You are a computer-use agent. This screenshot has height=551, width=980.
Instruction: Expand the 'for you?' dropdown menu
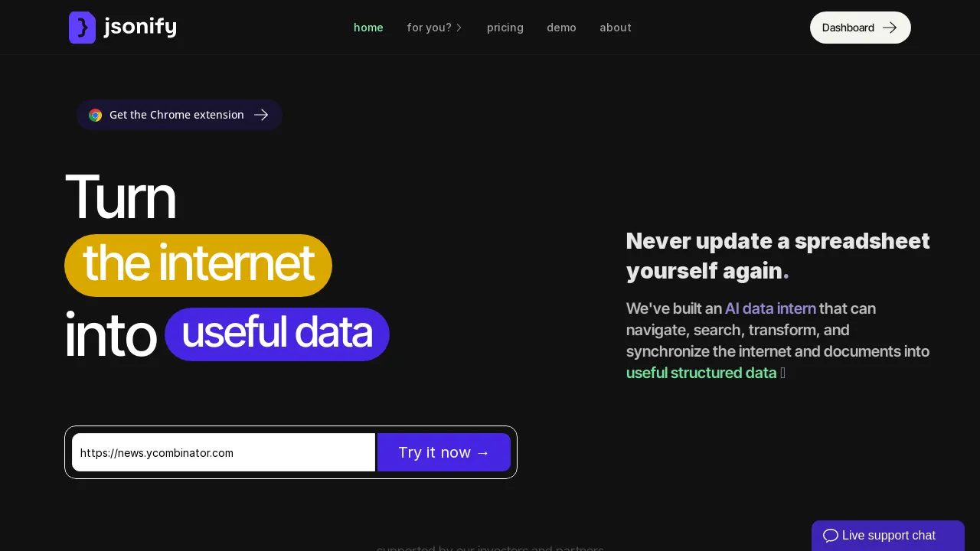(430, 28)
